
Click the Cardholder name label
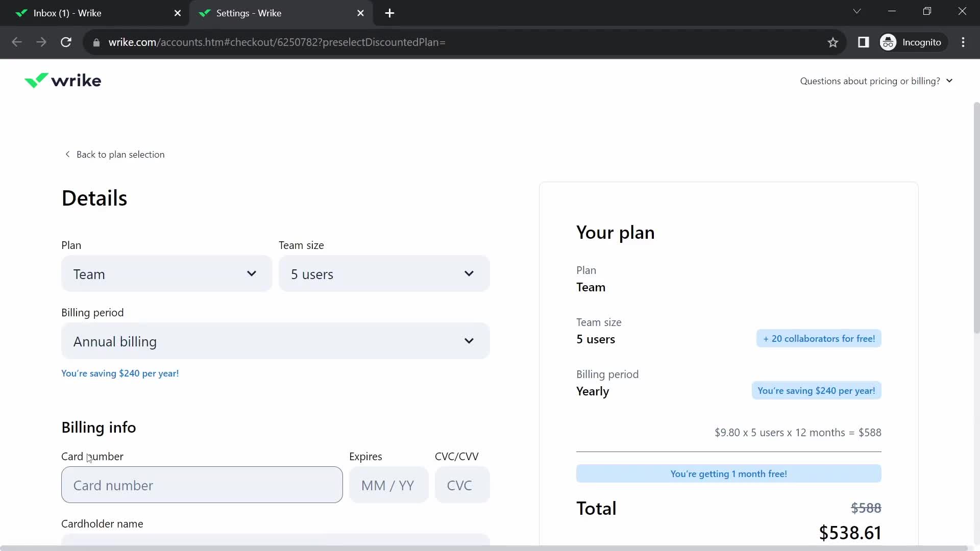pyautogui.click(x=102, y=524)
